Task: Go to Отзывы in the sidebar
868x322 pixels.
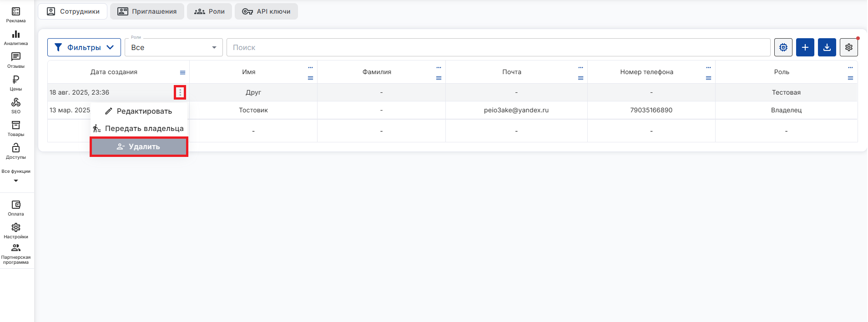Action: (16, 60)
